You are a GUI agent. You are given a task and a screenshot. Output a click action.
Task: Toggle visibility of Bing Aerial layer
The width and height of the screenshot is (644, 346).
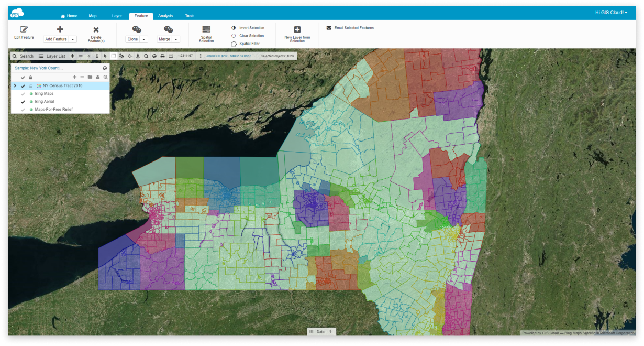click(x=23, y=102)
